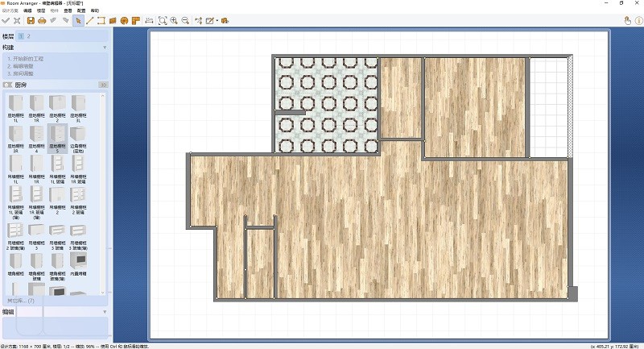Viewport: 644px width, 349px height.
Task: Click the bed furniture toolbar icon
Action: click(x=149, y=21)
